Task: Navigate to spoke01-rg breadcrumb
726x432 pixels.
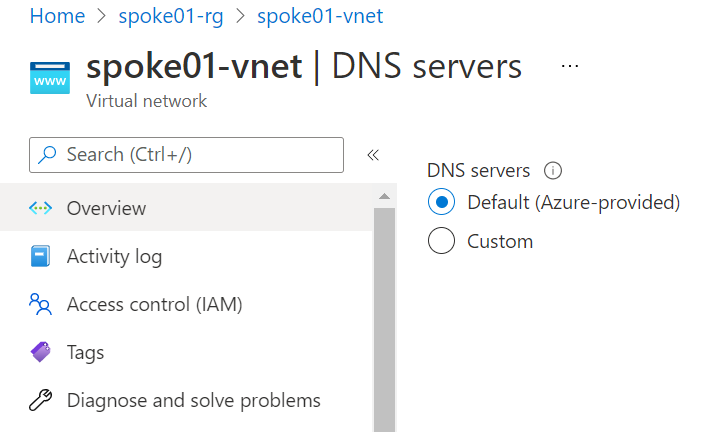Action: click(x=171, y=16)
